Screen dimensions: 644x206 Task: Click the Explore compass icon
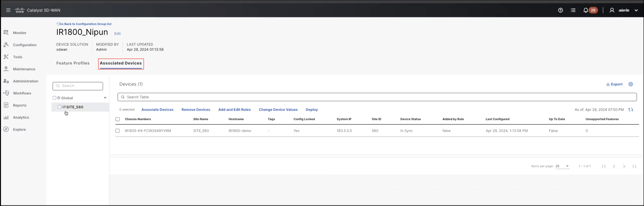tap(6, 129)
